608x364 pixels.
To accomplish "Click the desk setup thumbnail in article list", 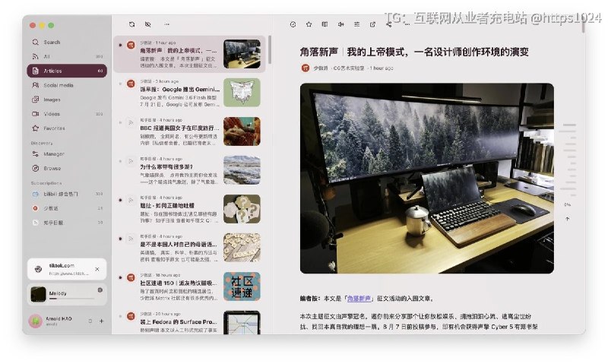I will 242,54.
